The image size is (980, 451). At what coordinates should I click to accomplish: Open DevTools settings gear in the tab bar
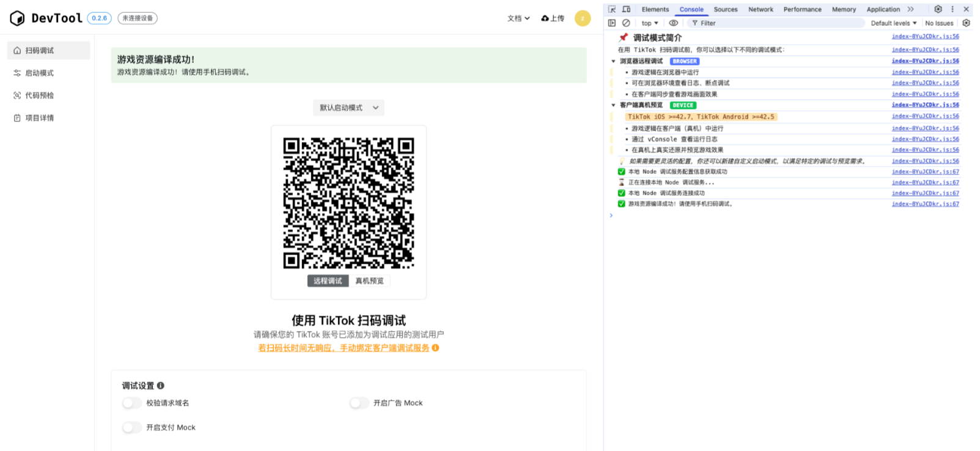pos(938,9)
